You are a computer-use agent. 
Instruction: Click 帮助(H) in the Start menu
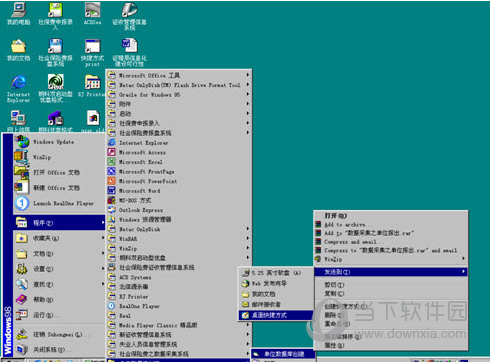(x=59, y=299)
